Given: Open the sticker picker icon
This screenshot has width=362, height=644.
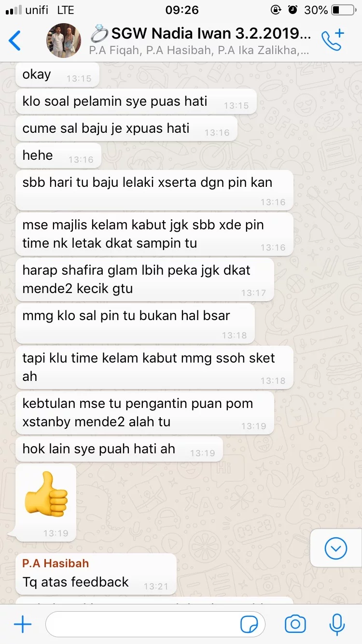Looking at the screenshot, I should click(249, 625).
